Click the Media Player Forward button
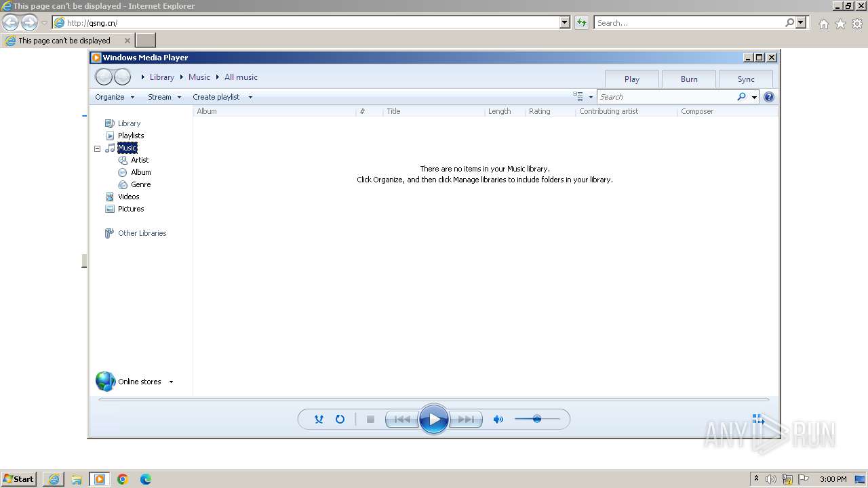 click(x=122, y=77)
